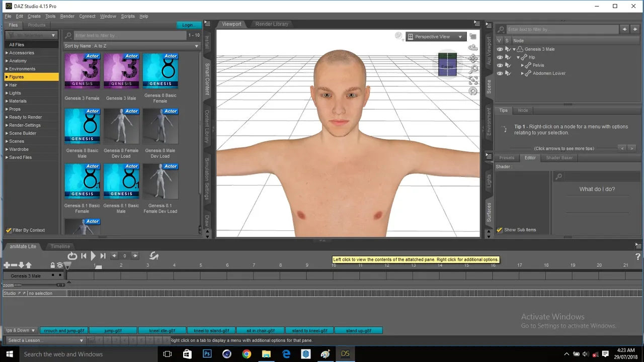Remove track using the minus icon

(14, 265)
